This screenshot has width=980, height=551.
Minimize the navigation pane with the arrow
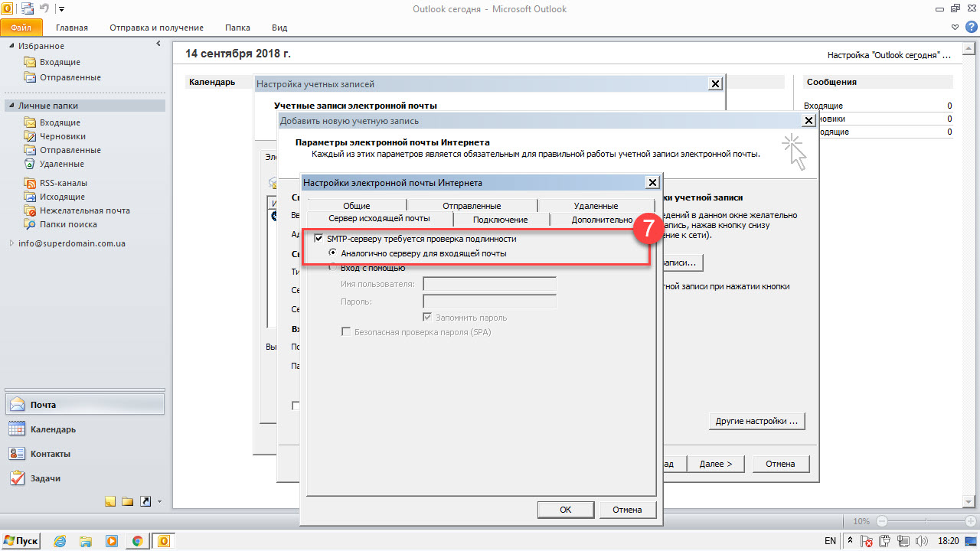[158, 45]
